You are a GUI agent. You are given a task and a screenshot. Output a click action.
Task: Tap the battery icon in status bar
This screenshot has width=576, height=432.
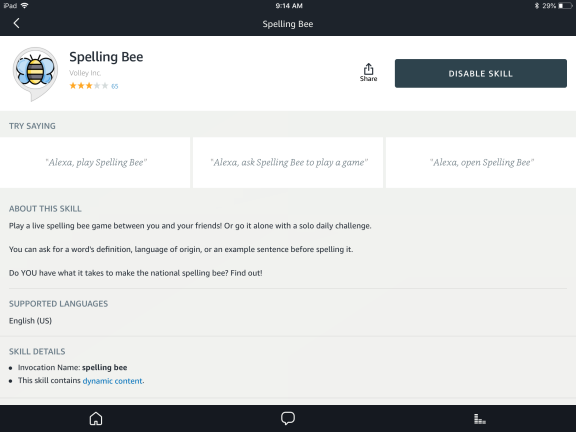[565, 6]
